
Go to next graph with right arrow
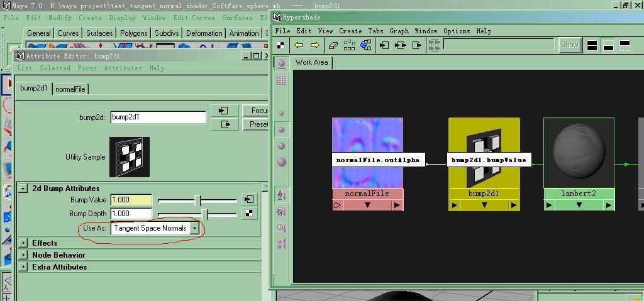click(x=315, y=45)
